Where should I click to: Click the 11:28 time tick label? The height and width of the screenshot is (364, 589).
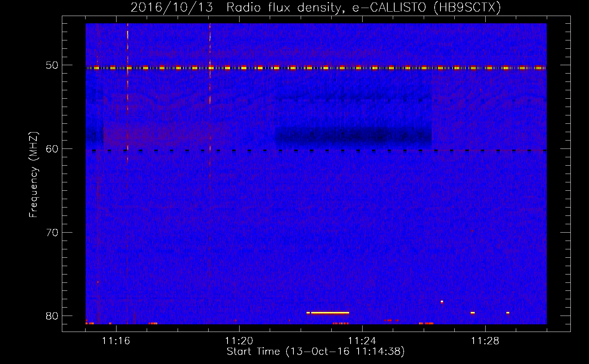(485, 341)
